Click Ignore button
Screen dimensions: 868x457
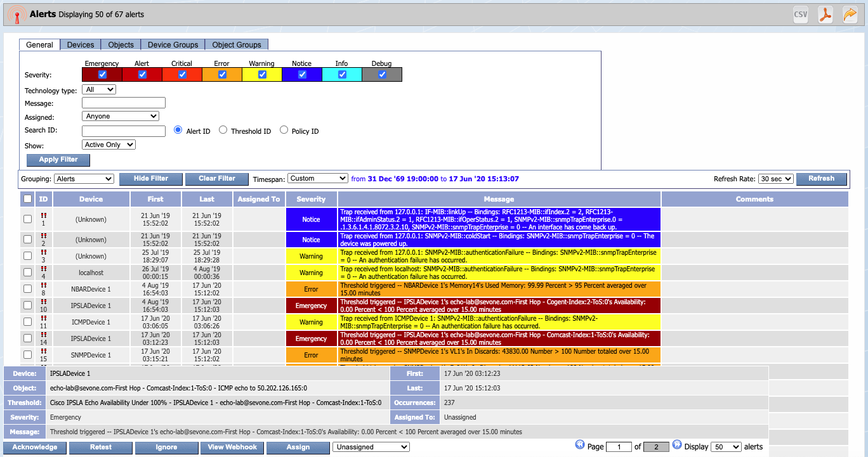click(x=166, y=447)
